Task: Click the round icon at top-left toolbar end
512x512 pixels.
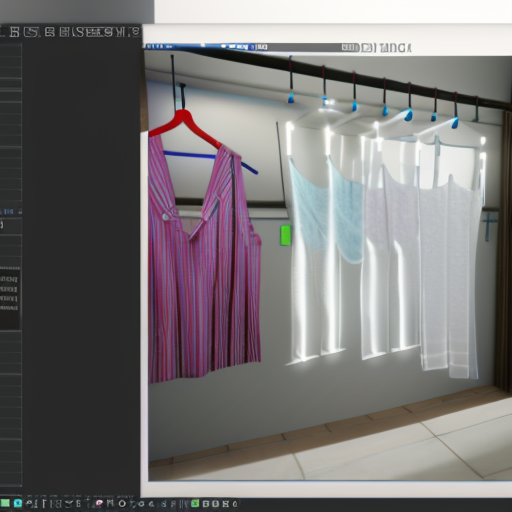Action: tap(135, 32)
